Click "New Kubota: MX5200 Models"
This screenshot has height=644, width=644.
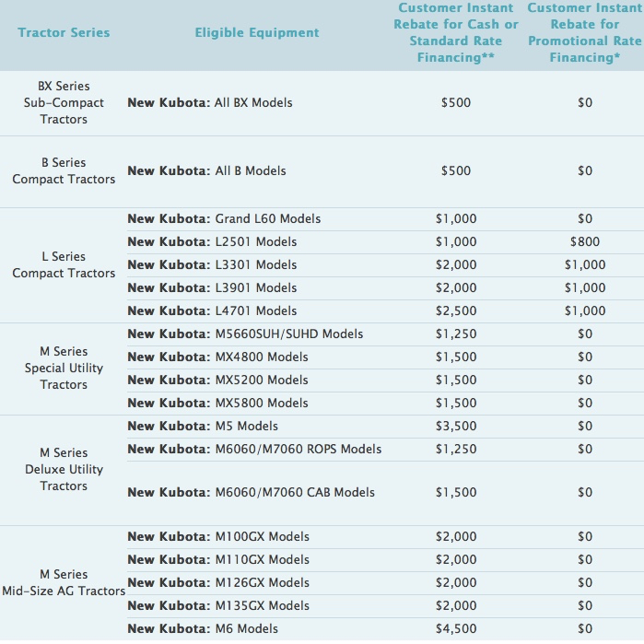[x=217, y=380]
